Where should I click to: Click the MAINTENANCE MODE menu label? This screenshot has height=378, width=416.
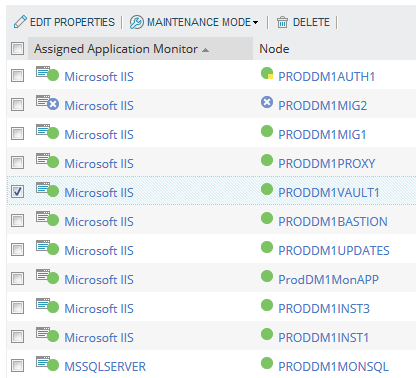tap(199, 22)
